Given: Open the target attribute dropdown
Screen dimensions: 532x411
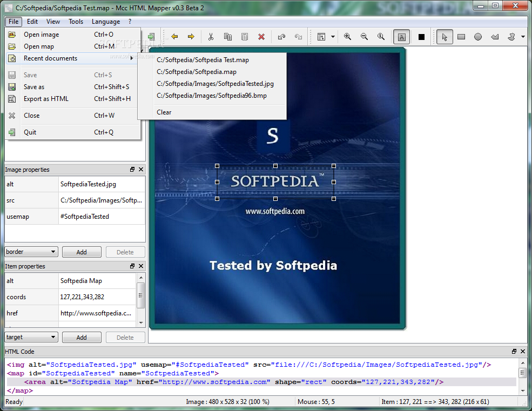Looking at the screenshot, I should point(31,337).
